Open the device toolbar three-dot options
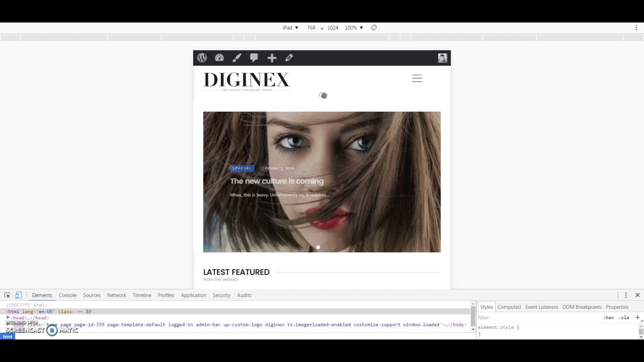644x362 pixels. point(636,28)
